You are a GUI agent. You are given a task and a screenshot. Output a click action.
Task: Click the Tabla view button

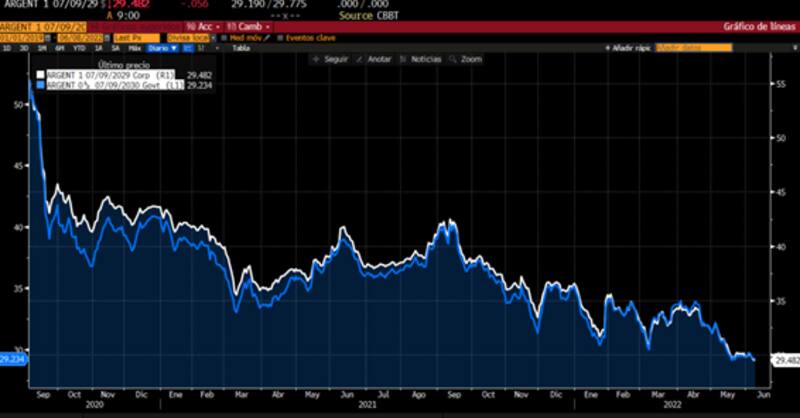(241, 47)
